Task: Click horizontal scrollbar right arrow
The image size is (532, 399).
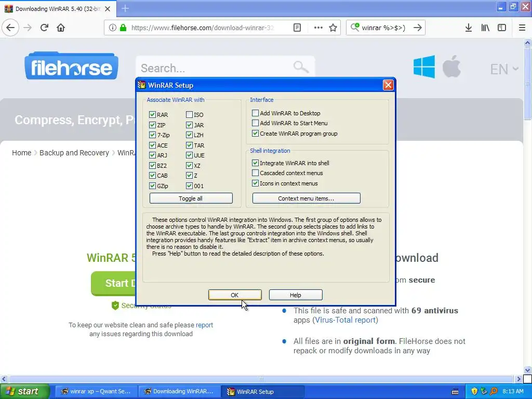Action: tap(518, 379)
